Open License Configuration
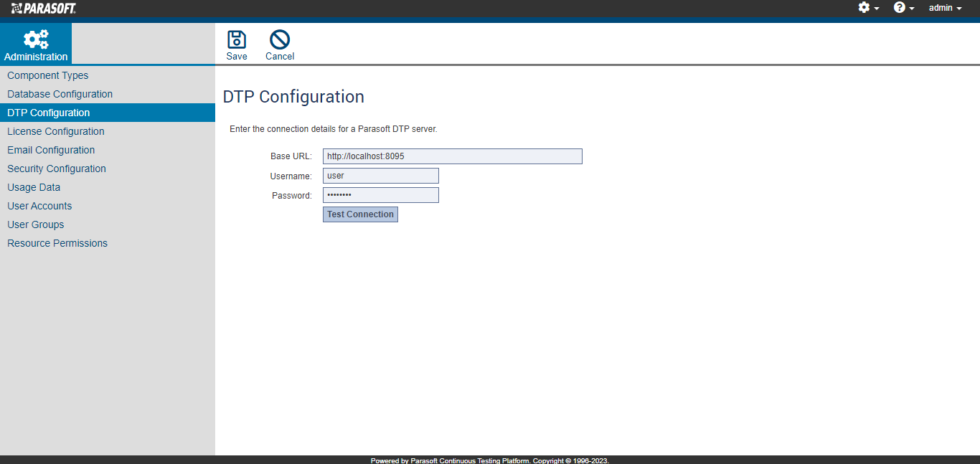980x464 pixels. coord(108,131)
